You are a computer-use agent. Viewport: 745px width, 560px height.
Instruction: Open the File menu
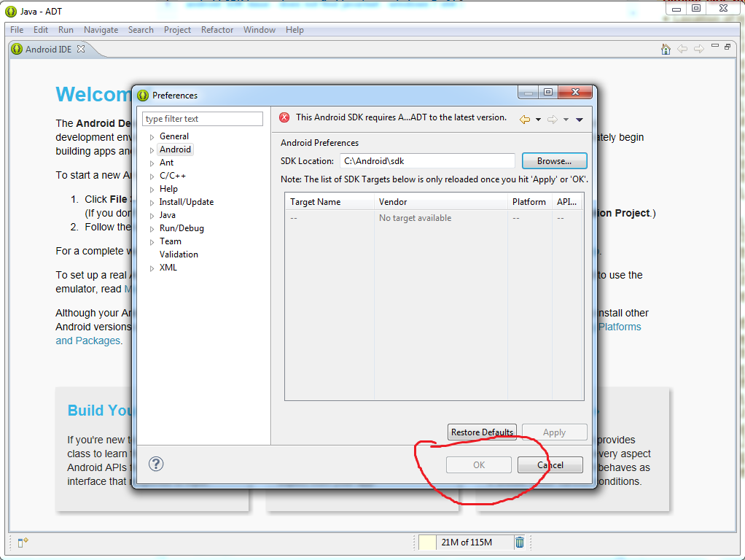click(x=17, y=29)
